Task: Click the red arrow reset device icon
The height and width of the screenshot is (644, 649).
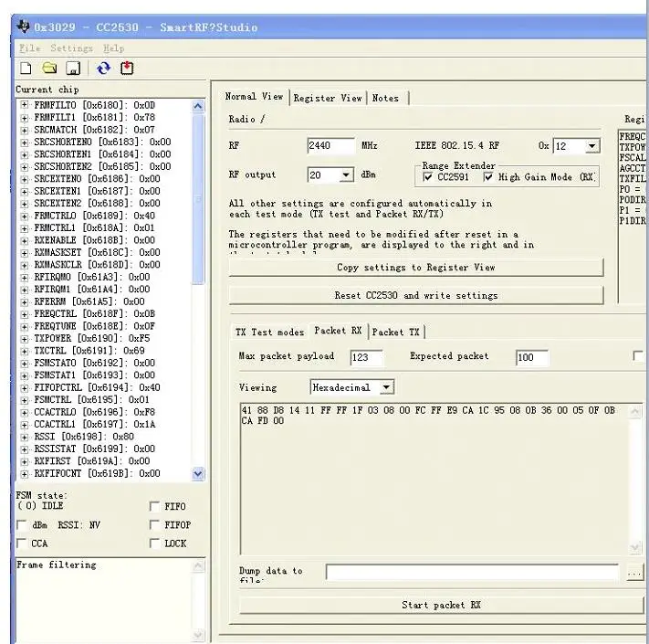Action: click(127, 68)
